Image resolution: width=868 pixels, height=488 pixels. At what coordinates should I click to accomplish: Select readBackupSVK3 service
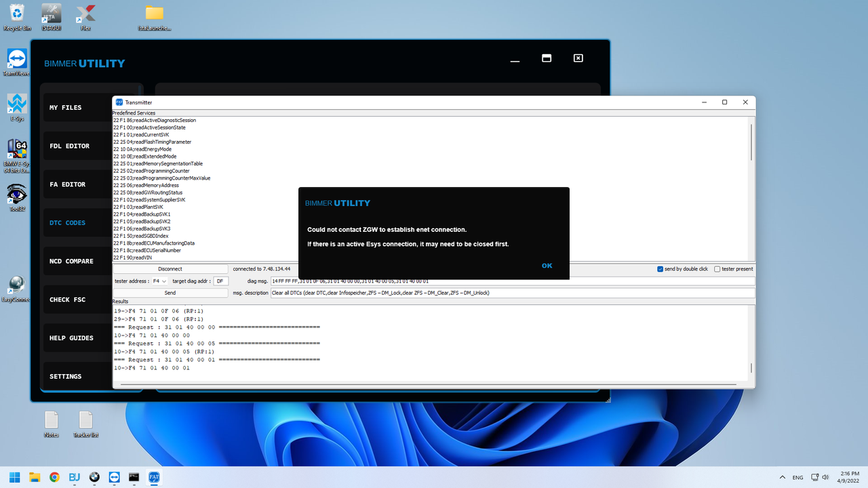pyautogui.click(x=142, y=228)
